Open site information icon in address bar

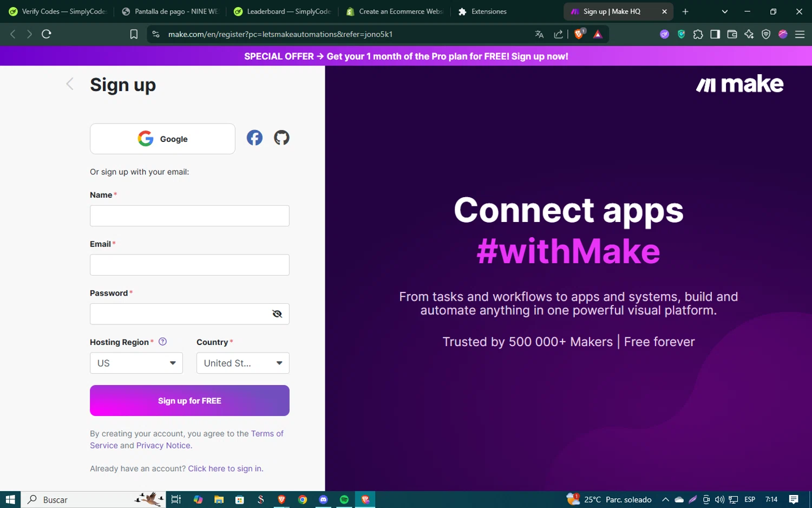[x=156, y=34]
